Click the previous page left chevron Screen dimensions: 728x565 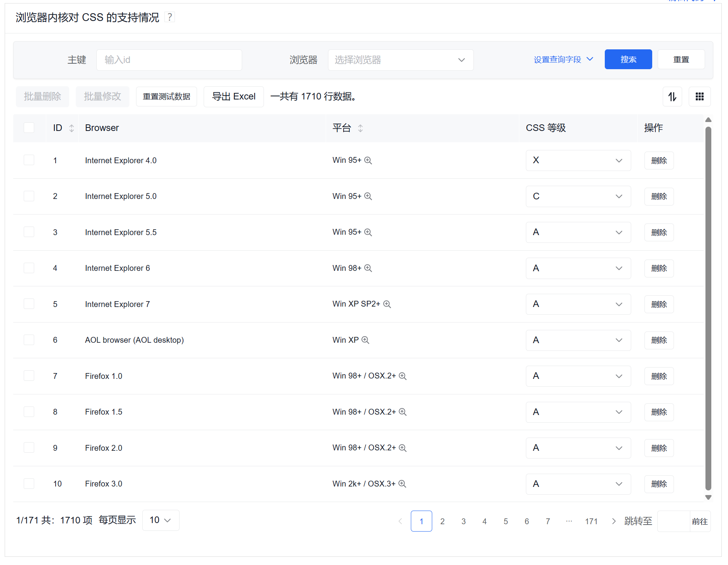pos(400,521)
